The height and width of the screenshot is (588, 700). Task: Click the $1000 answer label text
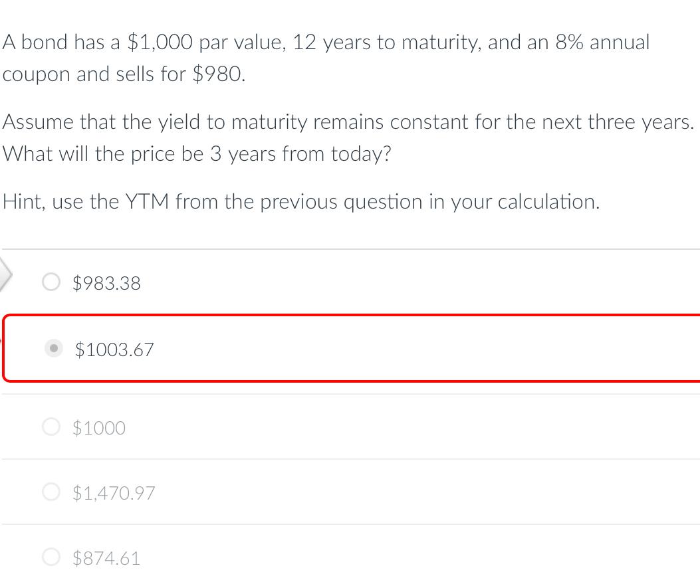tap(99, 428)
